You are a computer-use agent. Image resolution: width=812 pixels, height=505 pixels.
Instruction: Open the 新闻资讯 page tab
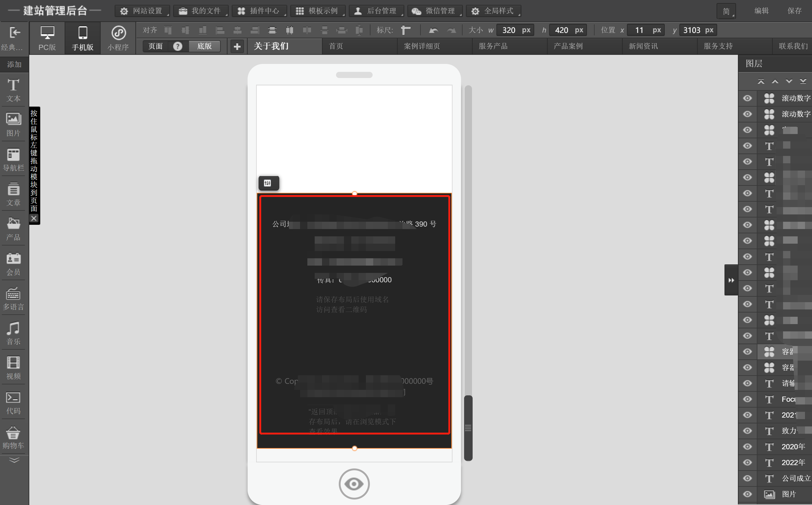(643, 46)
